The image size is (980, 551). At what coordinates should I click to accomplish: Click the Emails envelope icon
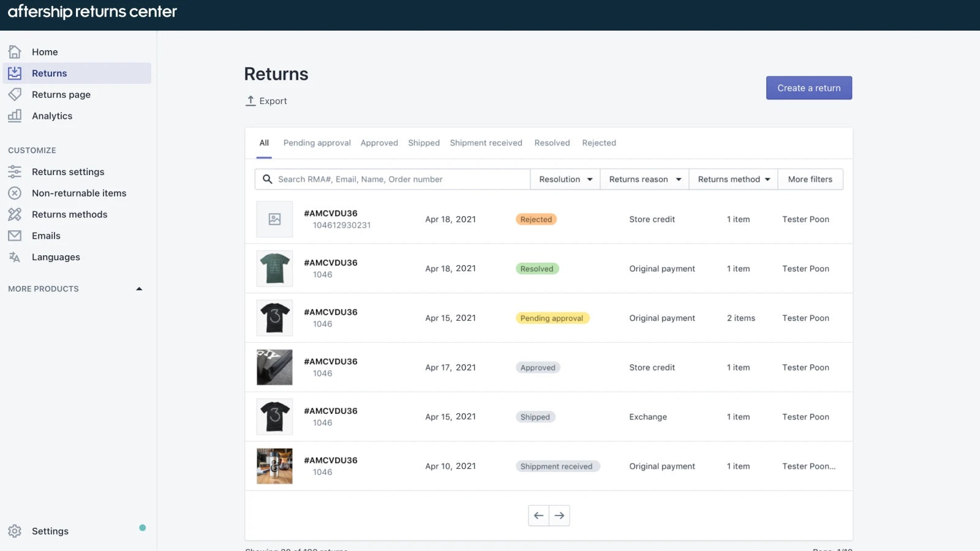(x=15, y=236)
